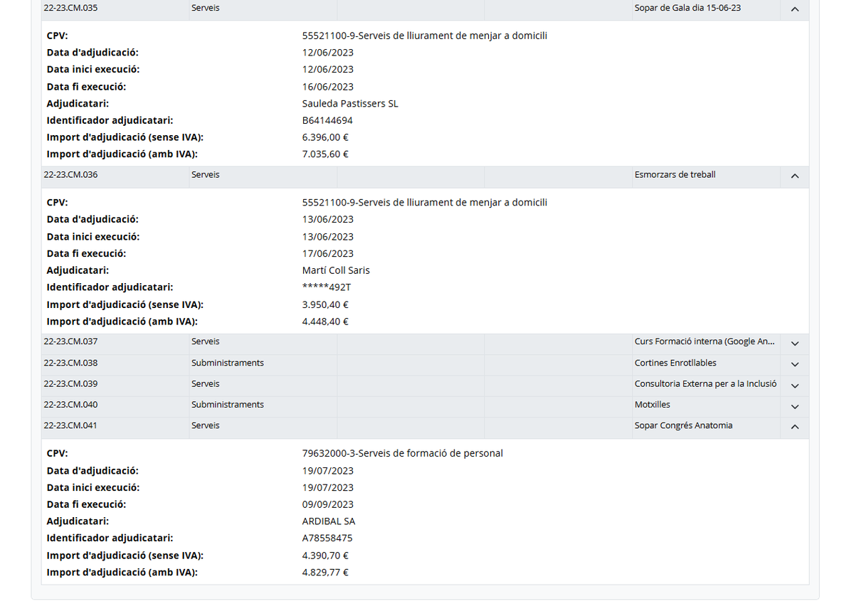Click masked identifier *****492T
The image size is (854, 616).
[327, 287]
